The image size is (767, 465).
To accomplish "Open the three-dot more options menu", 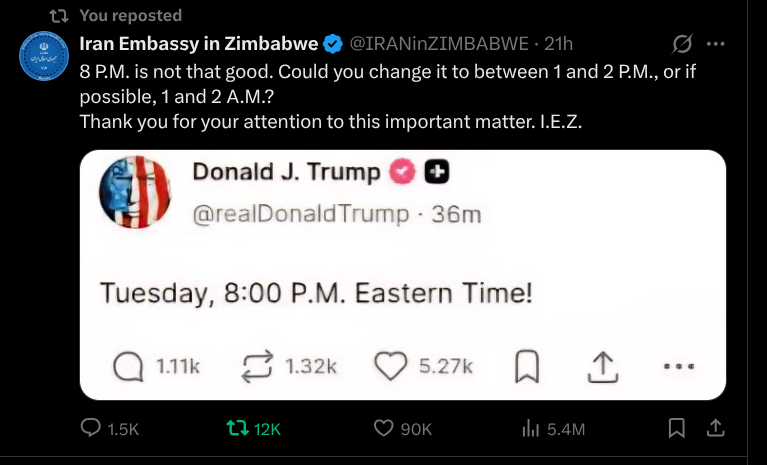I will (716, 44).
